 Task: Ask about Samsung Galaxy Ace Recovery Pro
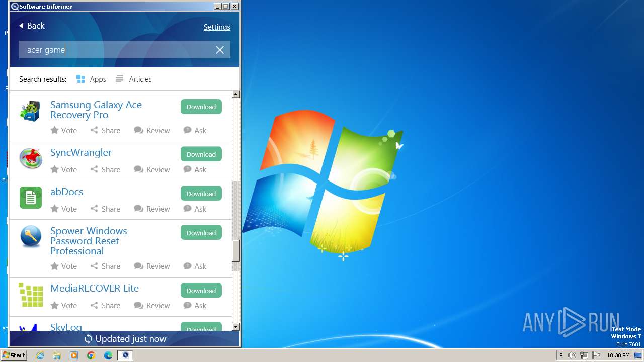[x=195, y=130]
